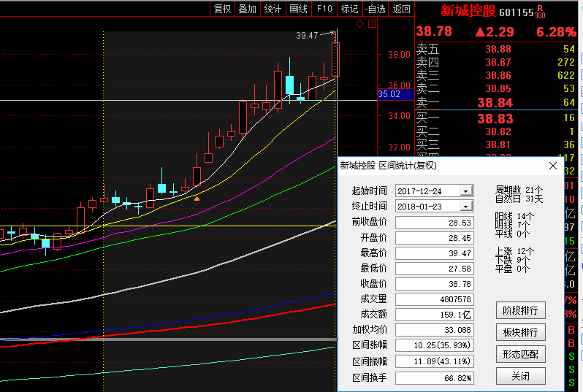This screenshot has width=583, height=392.
Task: Expand the 终止时间 date dropdown
Action: pos(466,206)
